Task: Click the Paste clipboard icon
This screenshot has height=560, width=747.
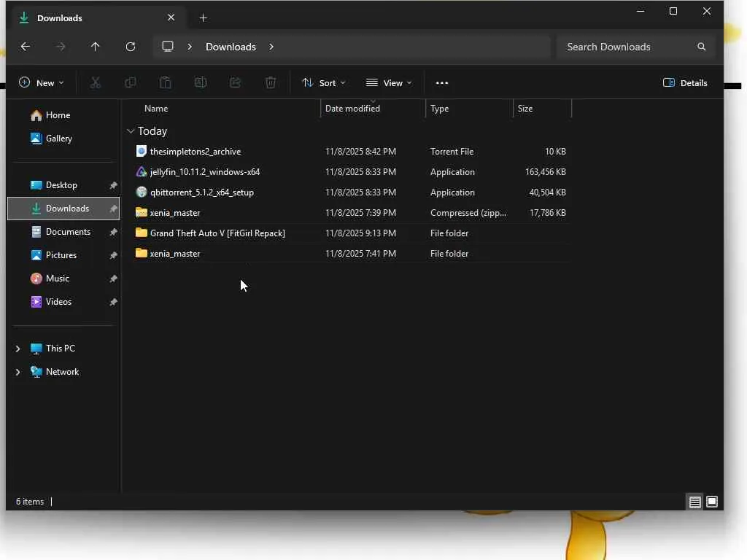Action: pos(166,83)
